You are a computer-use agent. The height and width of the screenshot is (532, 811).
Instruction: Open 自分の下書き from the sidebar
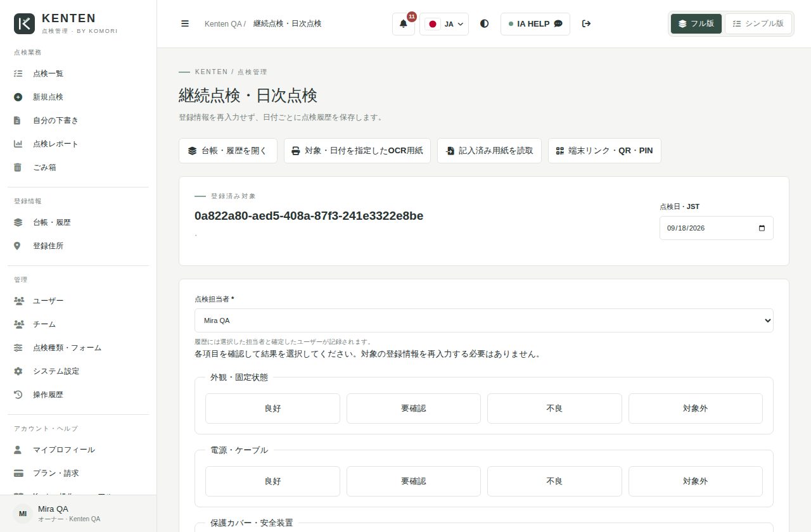pyautogui.click(x=79, y=120)
